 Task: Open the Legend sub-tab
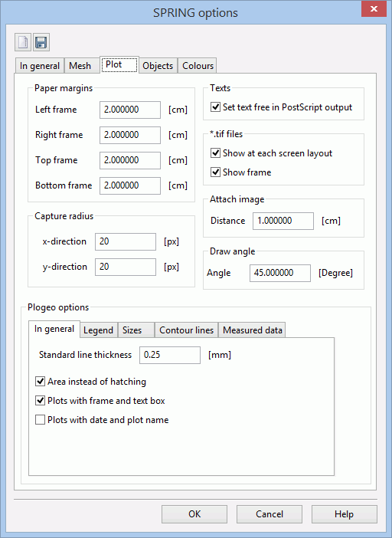coord(98,330)
